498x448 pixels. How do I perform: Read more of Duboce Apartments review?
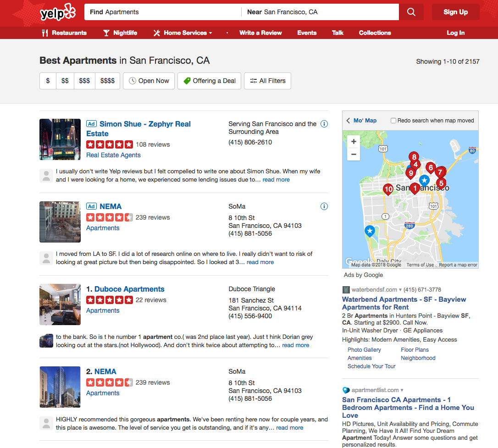[x=295, y=345]
